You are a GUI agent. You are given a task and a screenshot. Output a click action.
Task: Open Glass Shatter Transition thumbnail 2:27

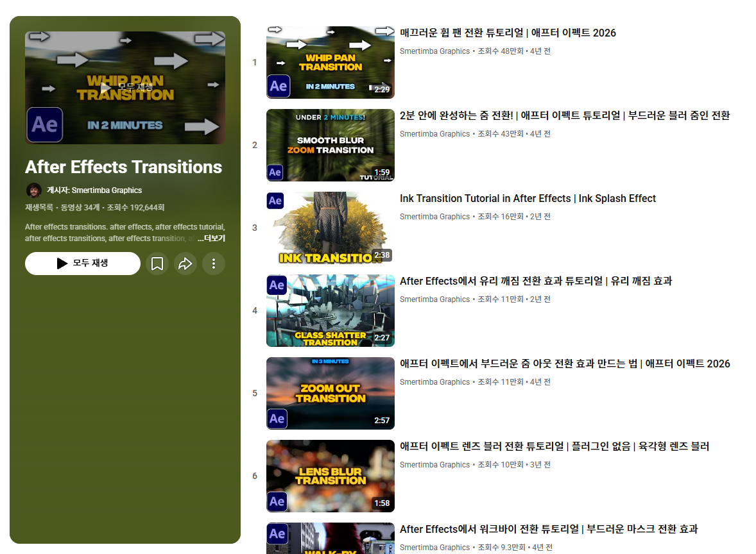click(331, 311)
